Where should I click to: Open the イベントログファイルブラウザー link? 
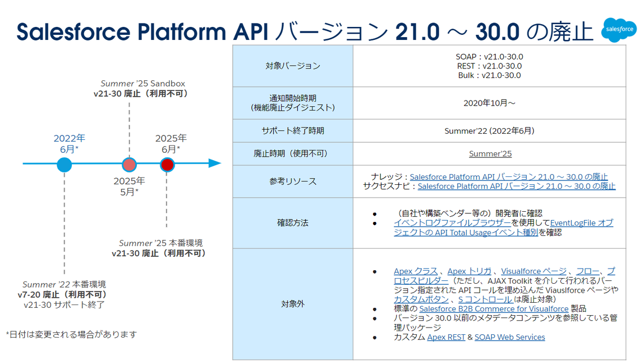452,223
